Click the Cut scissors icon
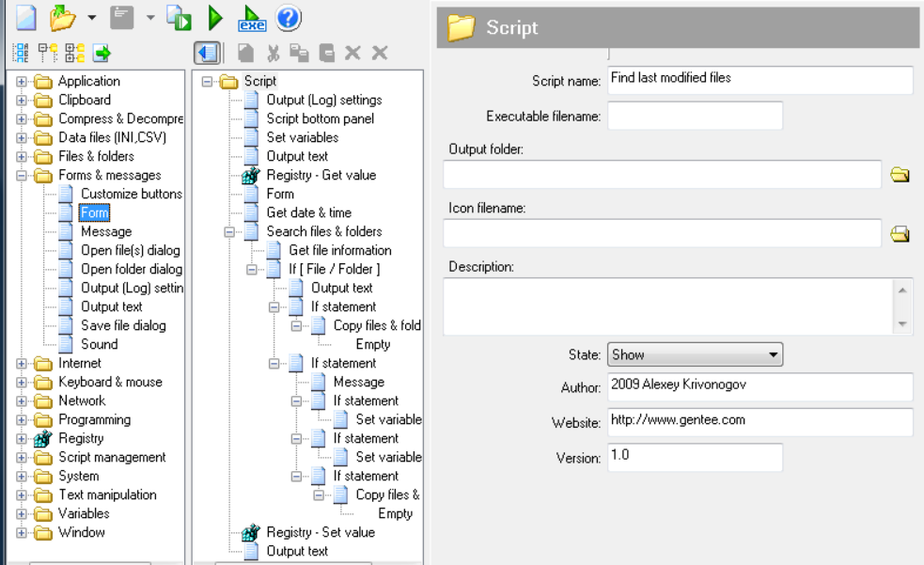Image resolution: width=924 pixels, height=565 pixels. click(x=273, y=53)
